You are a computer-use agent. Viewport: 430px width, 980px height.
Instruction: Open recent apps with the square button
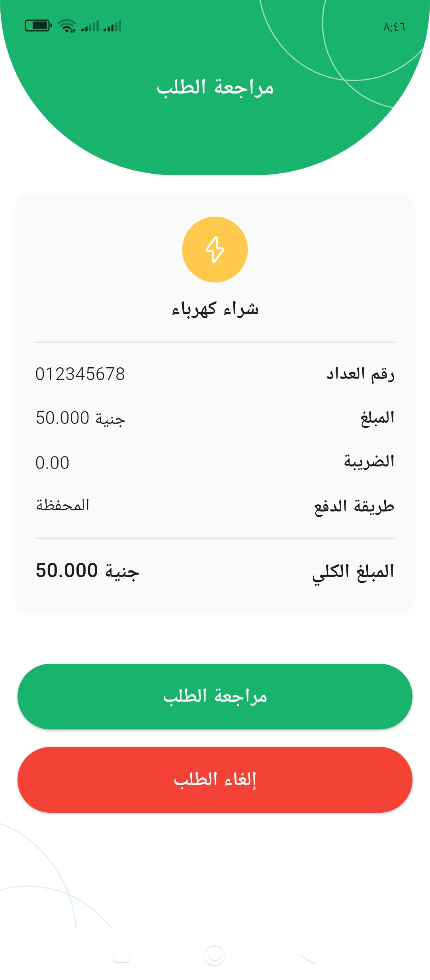coord(121,955)
